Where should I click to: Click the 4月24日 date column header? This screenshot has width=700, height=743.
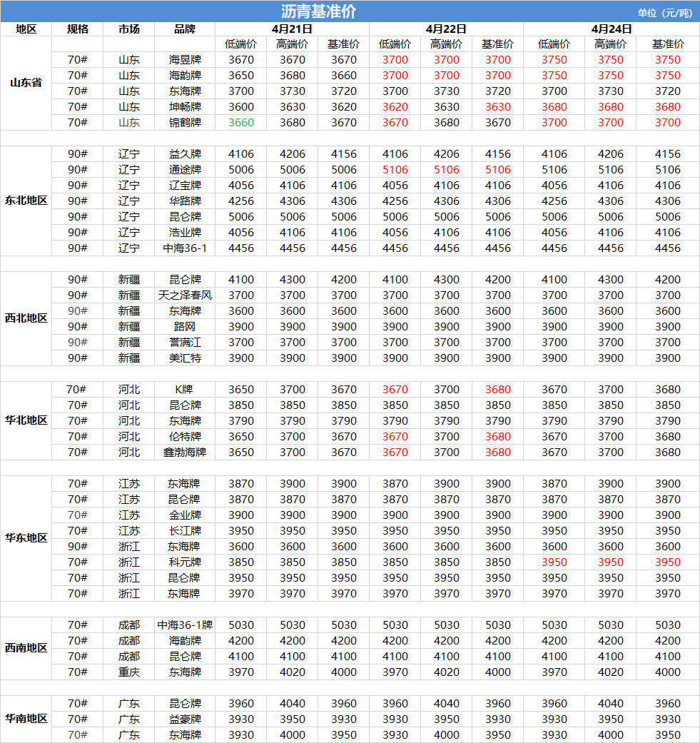coord(612,29)
